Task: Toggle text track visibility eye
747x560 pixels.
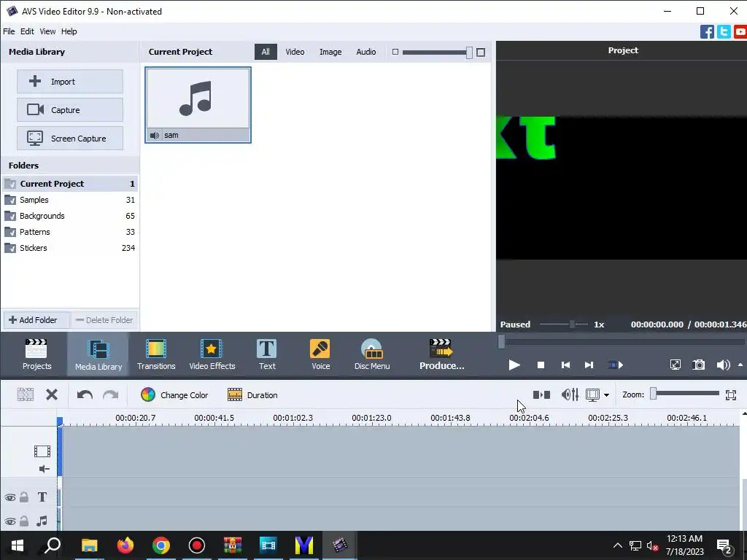Action: coord(10,497)
